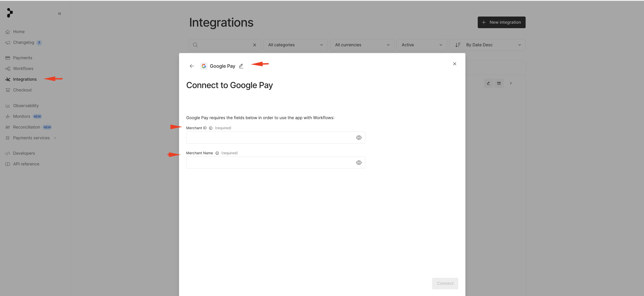Click the "Integrations" page title
Screen dimensions: 644x296
tap(221, 23)
